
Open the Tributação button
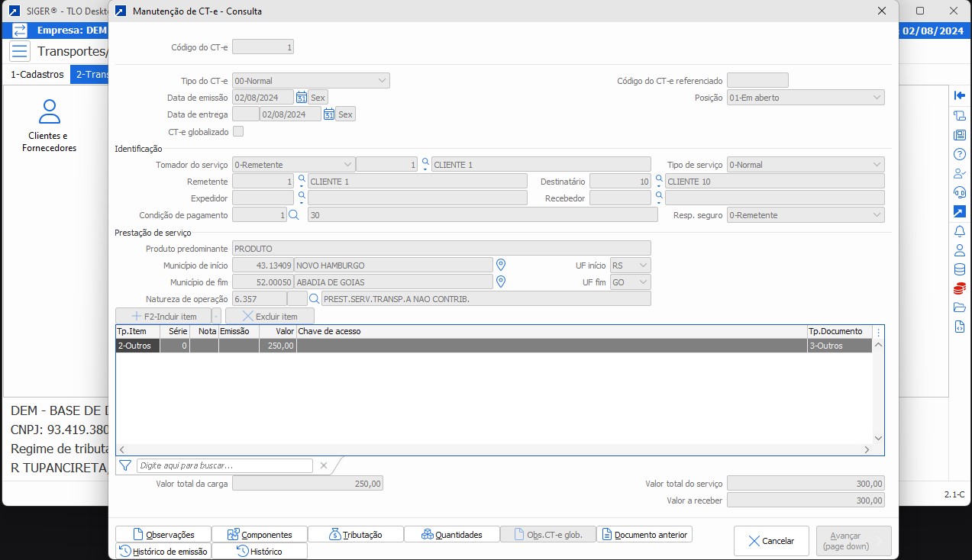click(355, 535)
